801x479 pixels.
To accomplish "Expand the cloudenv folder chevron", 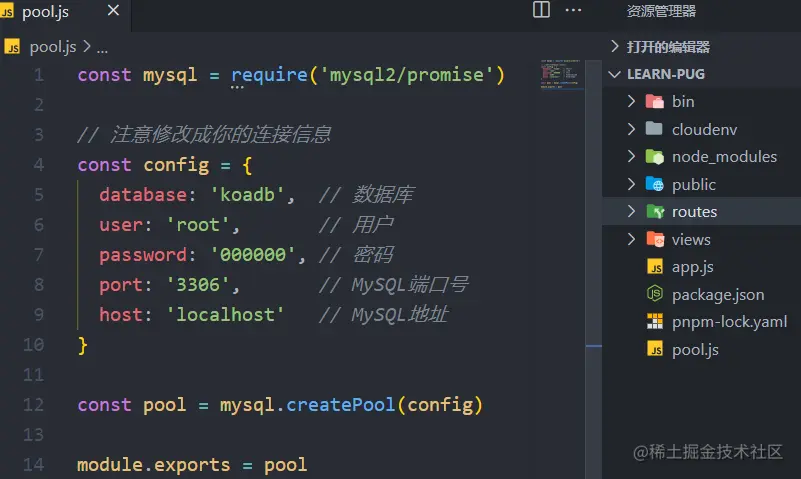I will (x=631, y=129).
